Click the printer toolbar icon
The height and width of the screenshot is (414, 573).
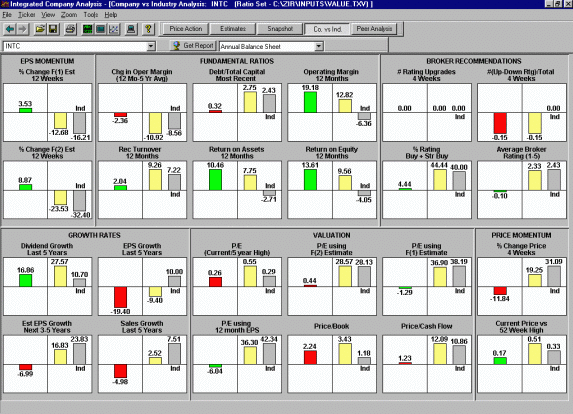(x=70, y=29)
